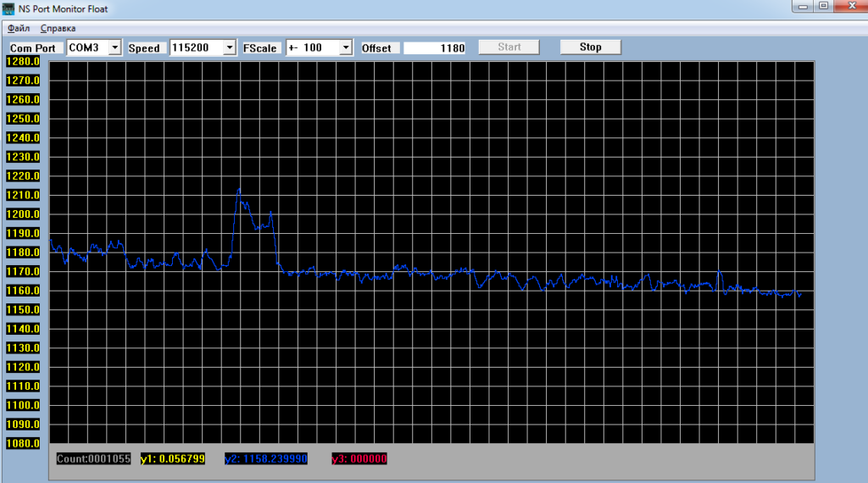The height and width of the screenshot is (483, 868).
Task: Maximize the NS Port Monitor window
Action: (x=822, y=7)
